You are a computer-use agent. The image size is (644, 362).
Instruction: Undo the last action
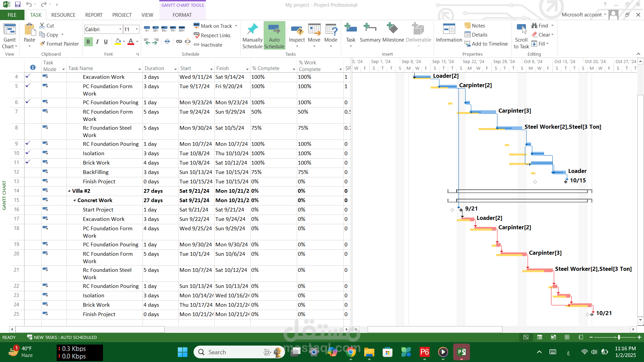click(x=29, y=5)
